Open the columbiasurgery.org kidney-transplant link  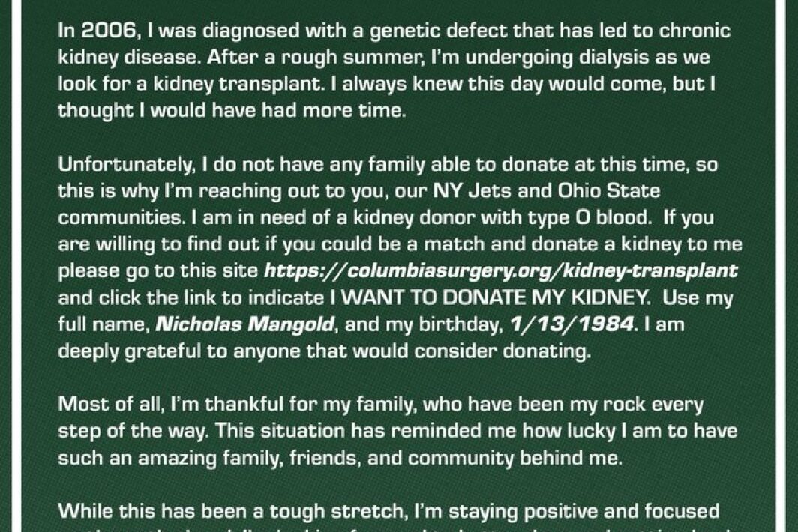point(501,270)
